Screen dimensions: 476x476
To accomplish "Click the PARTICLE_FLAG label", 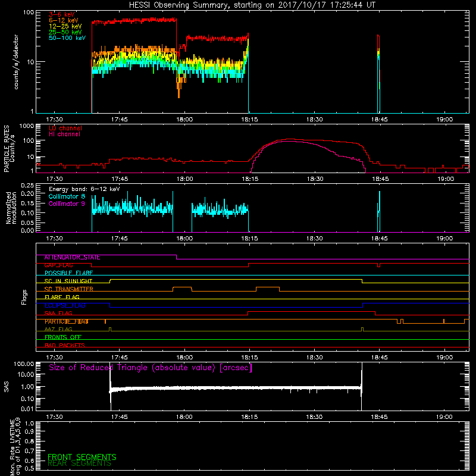I will (x=67, y=321).
